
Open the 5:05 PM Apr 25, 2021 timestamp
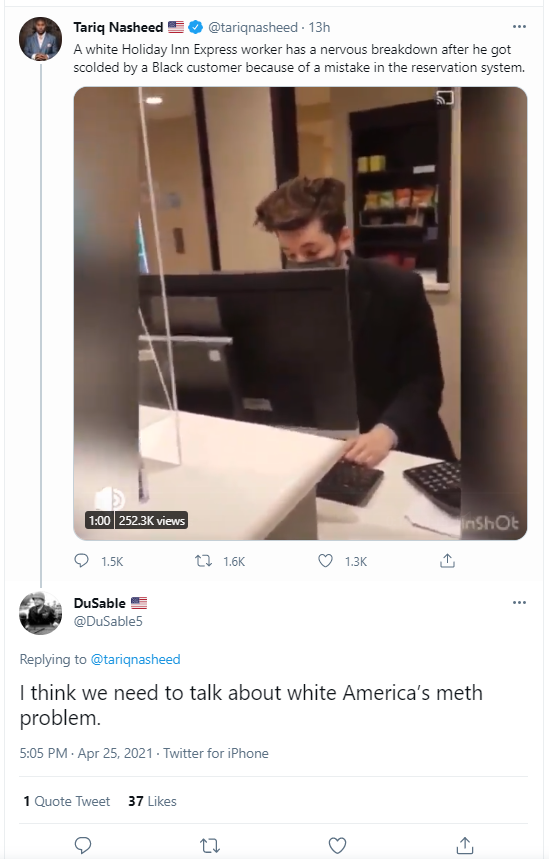(86, 753)
